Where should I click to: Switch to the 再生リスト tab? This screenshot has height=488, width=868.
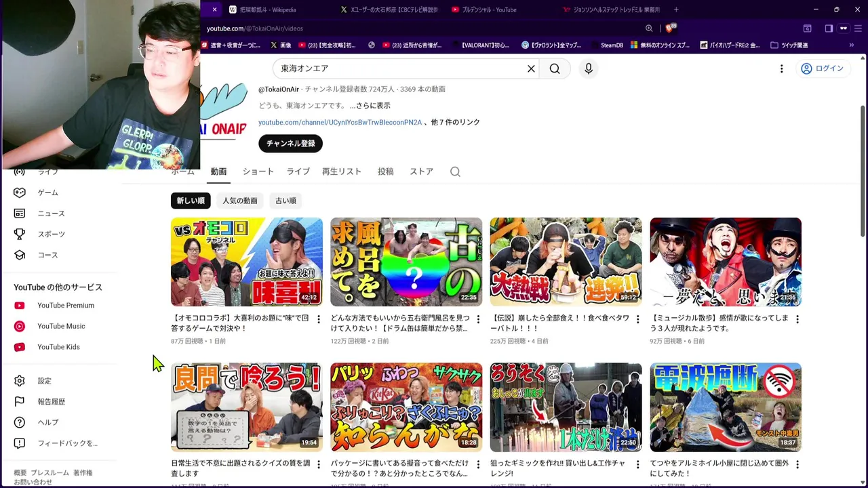(x=342, y=171)
